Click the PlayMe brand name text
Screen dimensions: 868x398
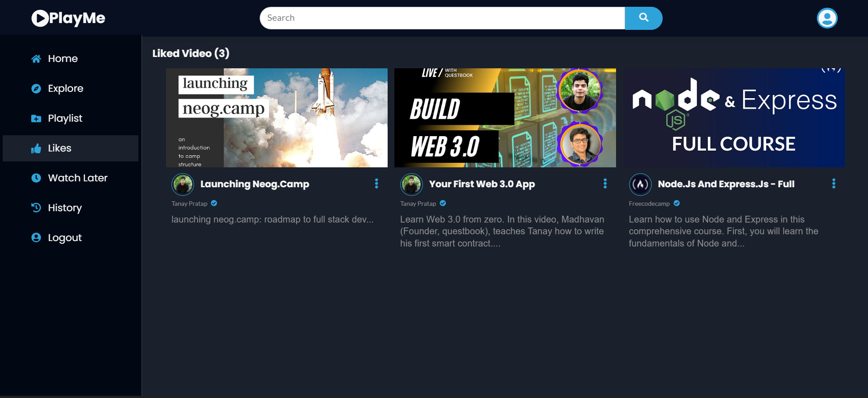tap(77, 18)
